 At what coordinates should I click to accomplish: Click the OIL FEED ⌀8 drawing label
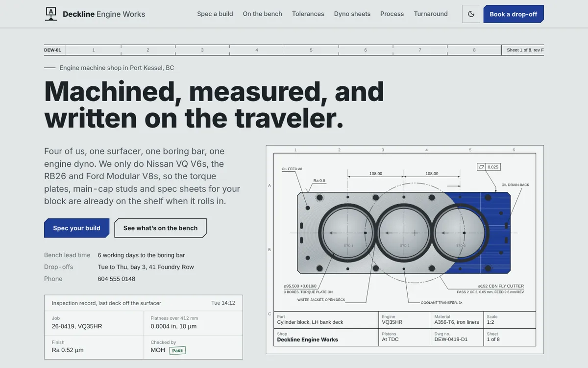(x=292, y=169)
